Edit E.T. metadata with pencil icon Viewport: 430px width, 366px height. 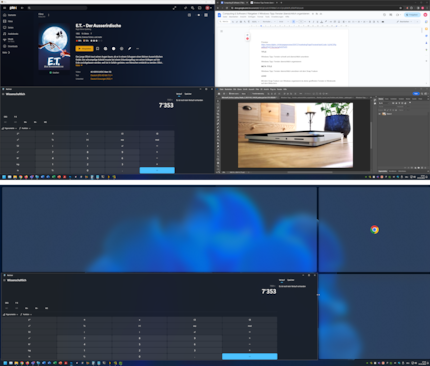[129, 48]
